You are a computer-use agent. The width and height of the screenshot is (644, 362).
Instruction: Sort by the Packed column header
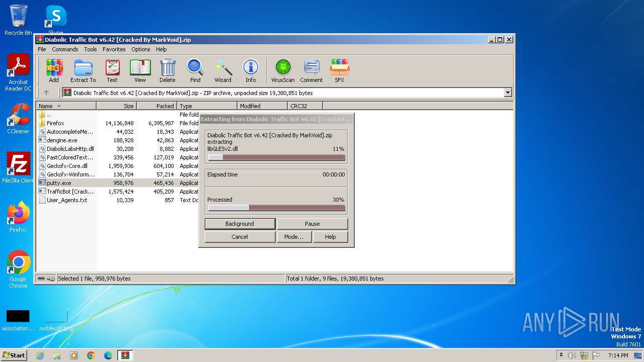156,106
